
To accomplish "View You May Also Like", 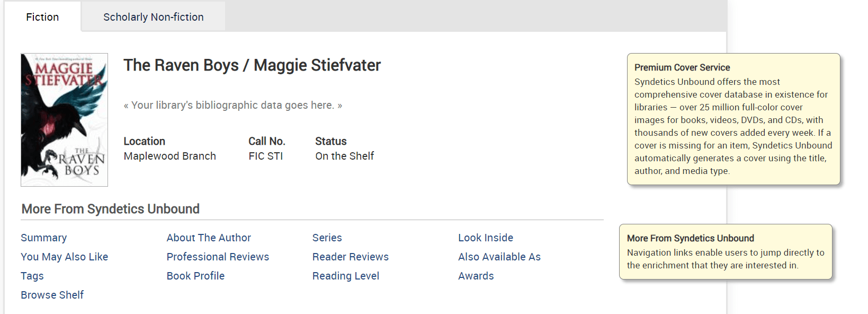I will pos(64,257).
